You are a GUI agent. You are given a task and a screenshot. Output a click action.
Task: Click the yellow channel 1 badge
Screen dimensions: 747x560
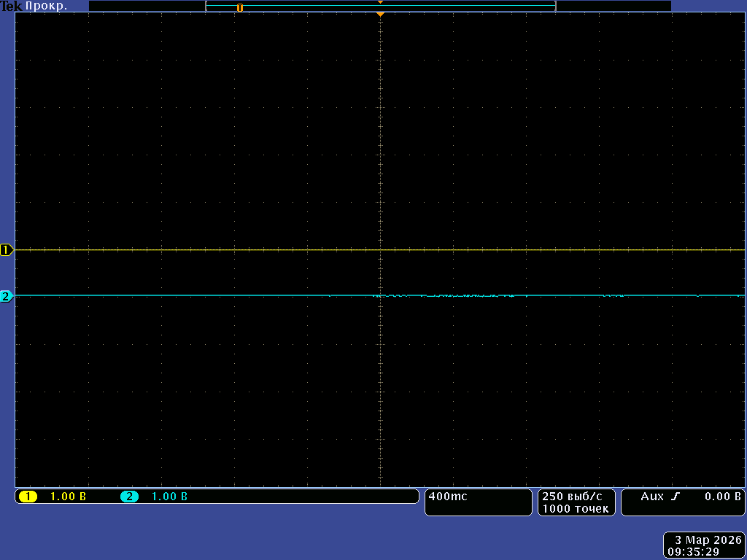click(x=28, y=497)
